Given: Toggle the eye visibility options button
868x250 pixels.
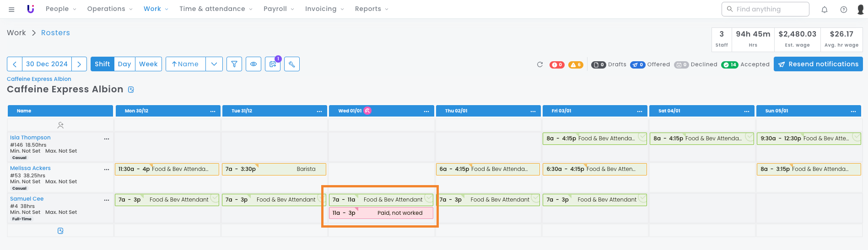Looking at the screenshot, I should point(253,64).
